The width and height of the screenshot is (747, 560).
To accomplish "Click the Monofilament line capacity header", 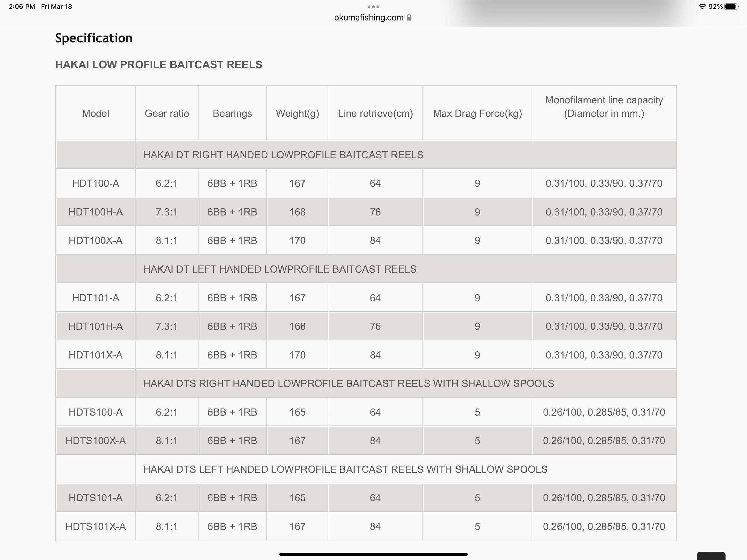I will [x=604, y=113].
